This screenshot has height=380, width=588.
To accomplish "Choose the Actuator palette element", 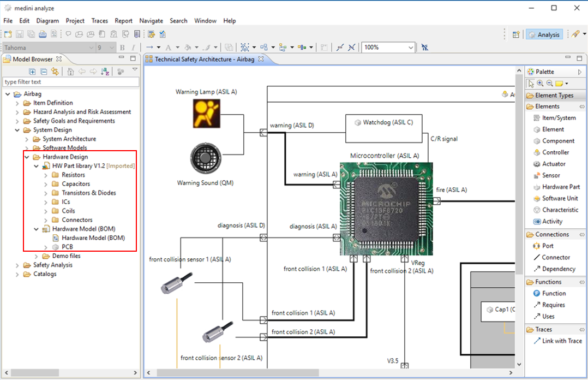I will [x=554, y=164].
